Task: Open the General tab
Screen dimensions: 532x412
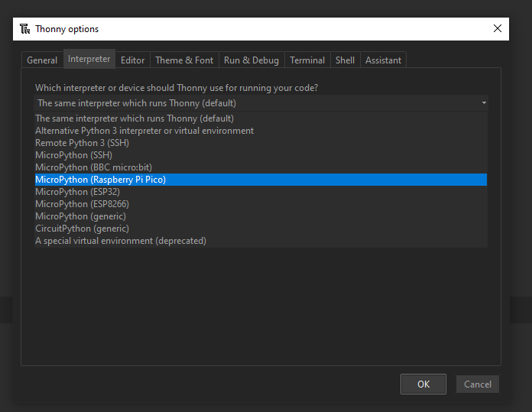Action: click(x=42, y=60)
